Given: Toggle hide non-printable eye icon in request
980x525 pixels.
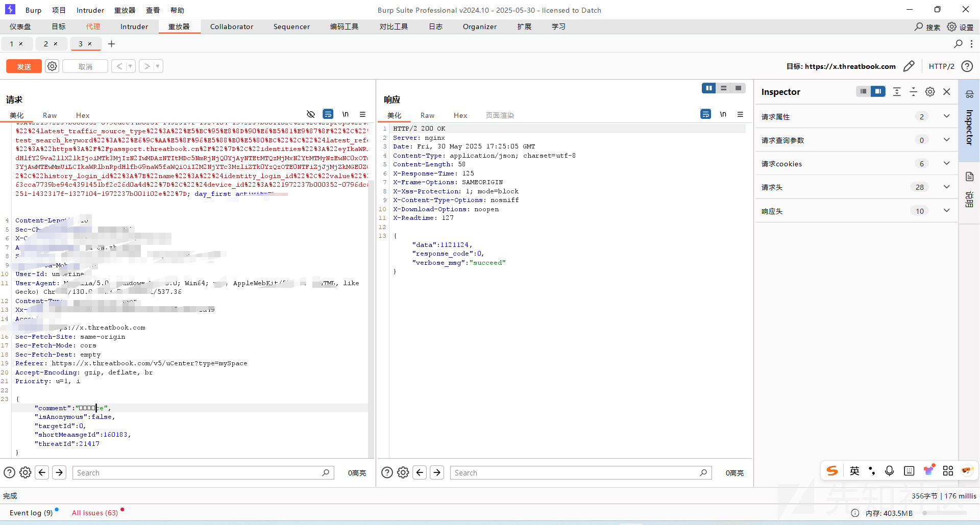Looking at the screenshot, I should point(310,114).
